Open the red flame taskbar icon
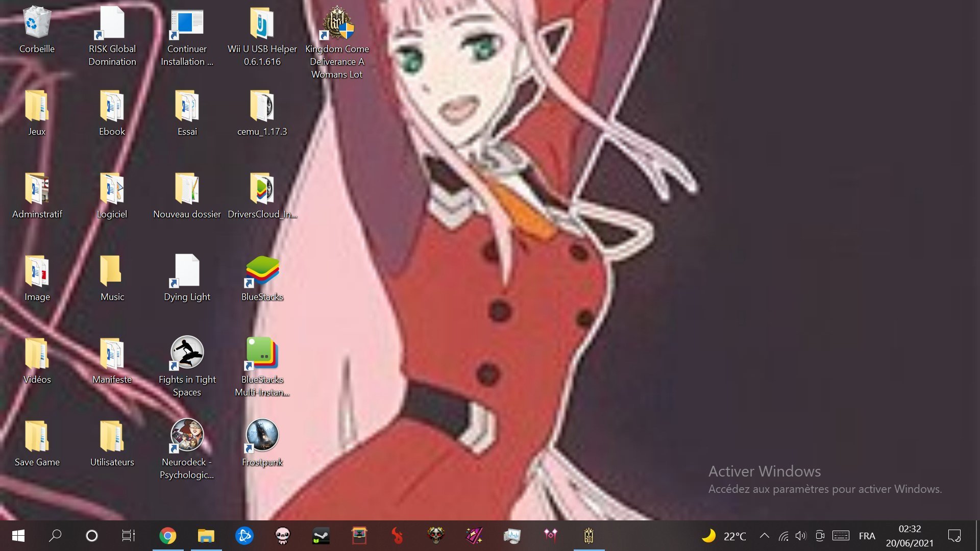 [398, 536]
